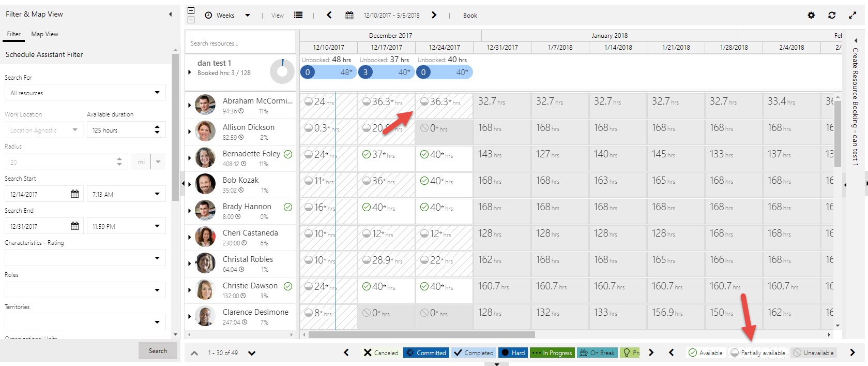868x366 pixels.
Task: Open the date range calendar icon
Action: (349, 16)
